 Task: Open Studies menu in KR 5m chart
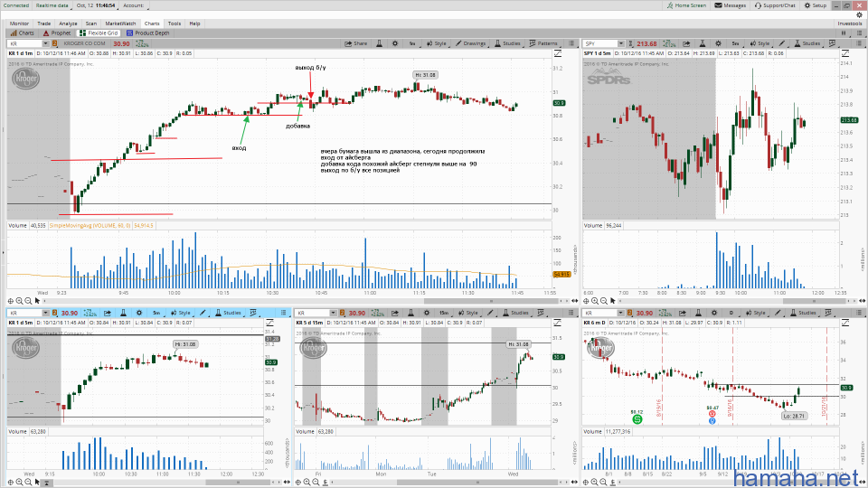(228, 313)
